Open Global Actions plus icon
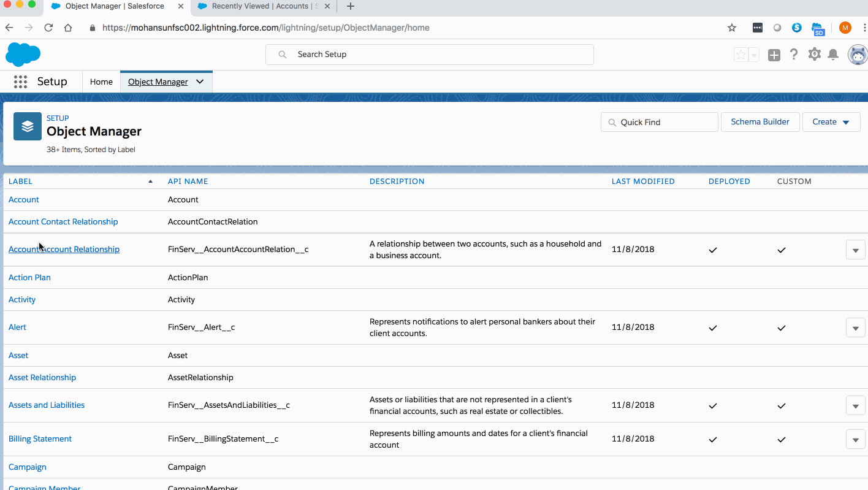This screenshot has height=490, width=868. (774, 55)
